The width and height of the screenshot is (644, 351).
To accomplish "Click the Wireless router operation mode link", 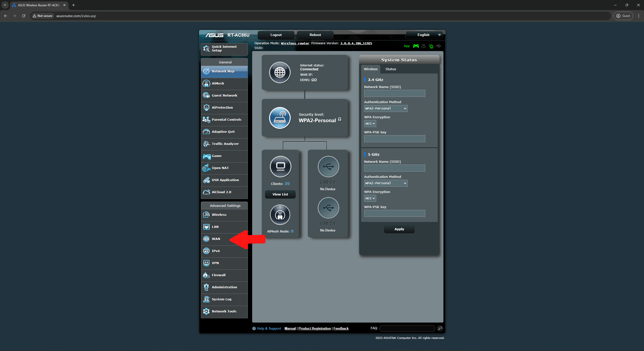I will (x=295, y=43).
